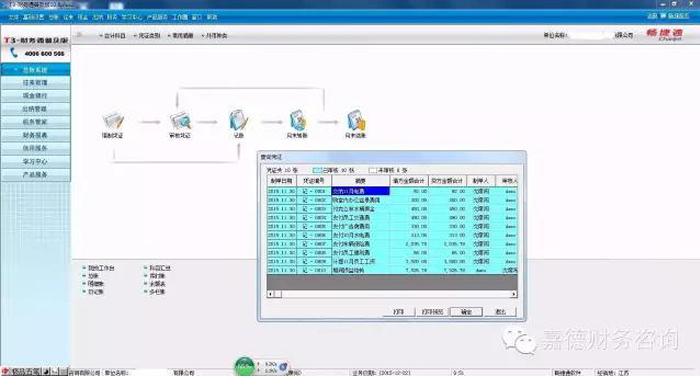This screenshot has width=700, height=376.
Task: Open the 学习中心 menu in menu bar
Action: pos(131,17)
